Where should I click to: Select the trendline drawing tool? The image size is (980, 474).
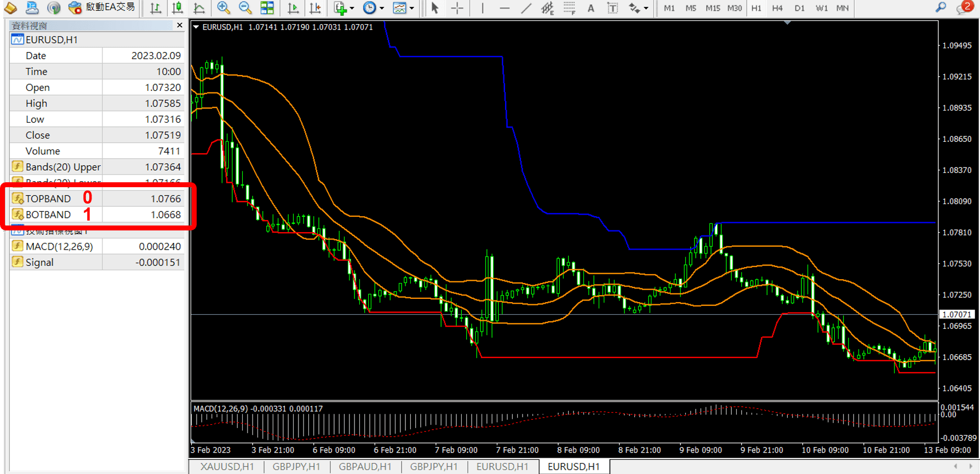tap(526, 8)
